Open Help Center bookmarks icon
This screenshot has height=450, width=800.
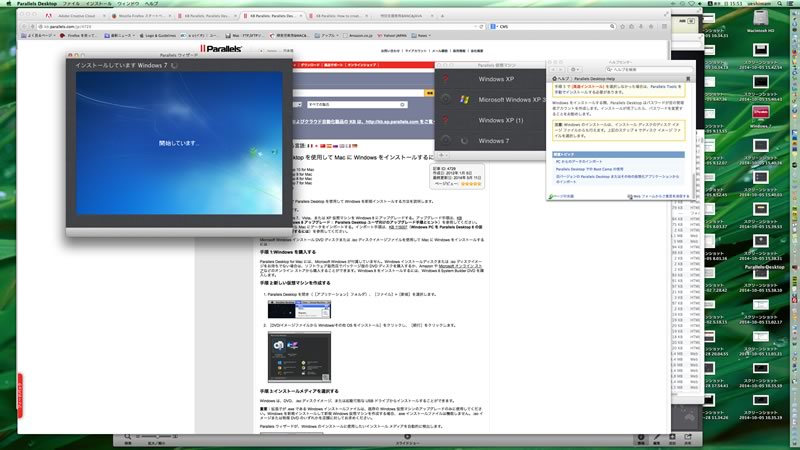[688, 79]
